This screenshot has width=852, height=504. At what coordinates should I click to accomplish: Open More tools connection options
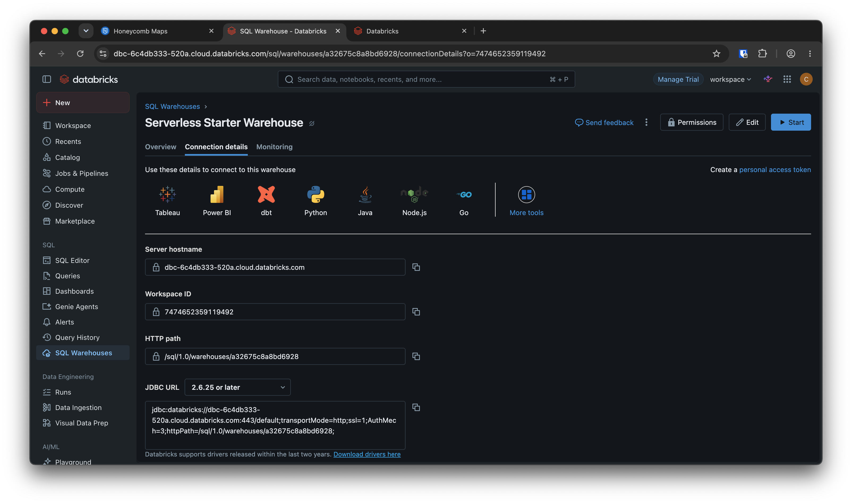pos(526,201)
